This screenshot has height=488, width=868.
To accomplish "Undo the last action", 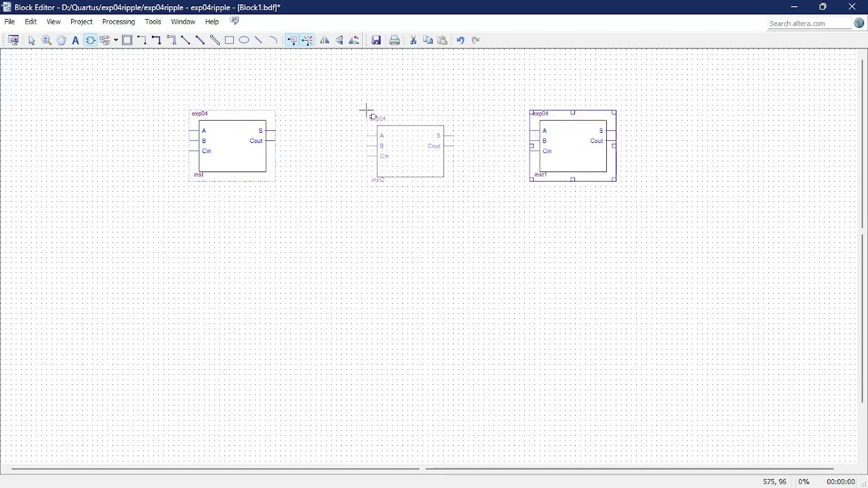I will pos(460,41).
